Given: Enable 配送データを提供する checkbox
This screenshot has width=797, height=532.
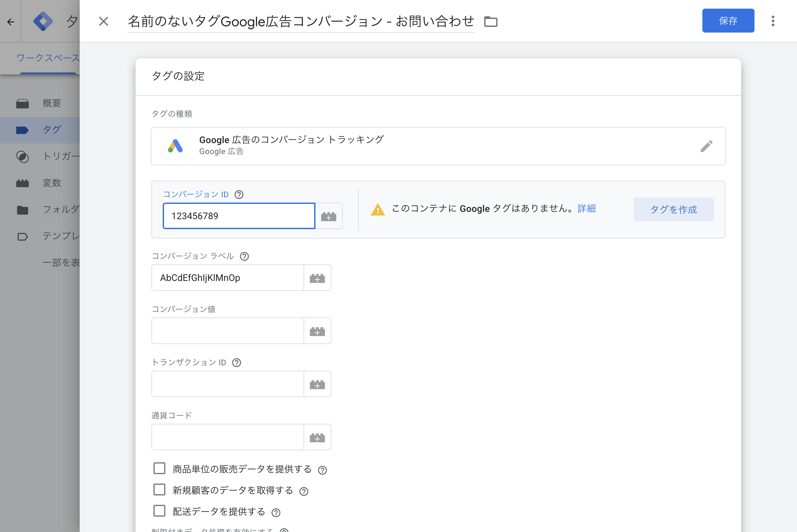Looking at the screenshot, I should pyautogui.click(x=159, y=511).
